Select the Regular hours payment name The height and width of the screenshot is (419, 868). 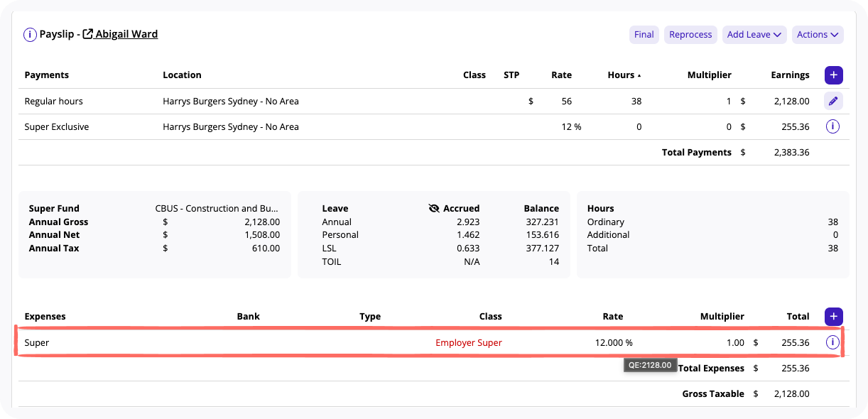[55, 101]
